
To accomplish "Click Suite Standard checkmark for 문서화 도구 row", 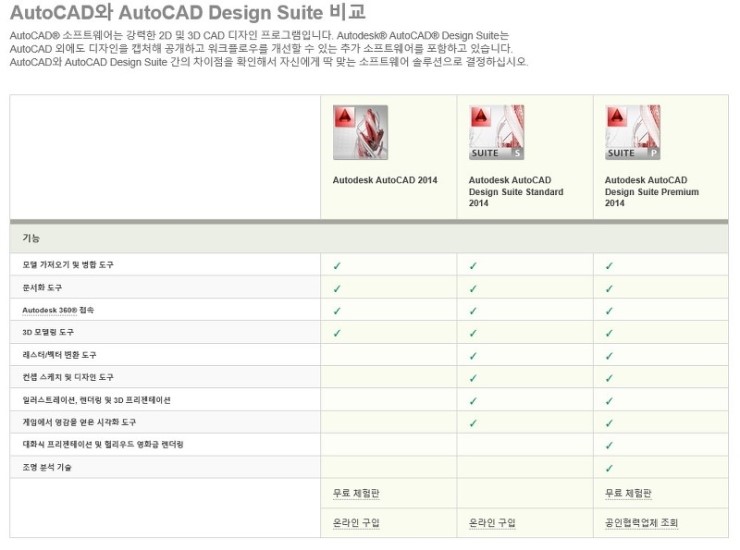I will (473, 288).
